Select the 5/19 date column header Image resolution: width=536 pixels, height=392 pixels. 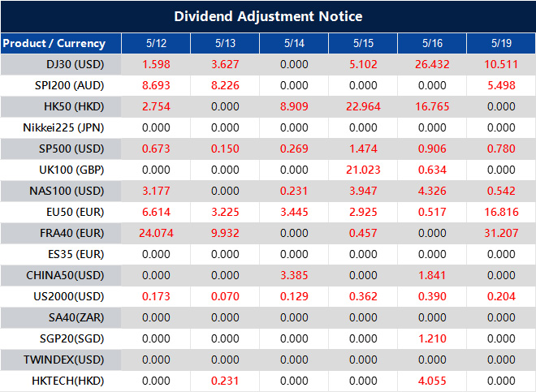501,43
